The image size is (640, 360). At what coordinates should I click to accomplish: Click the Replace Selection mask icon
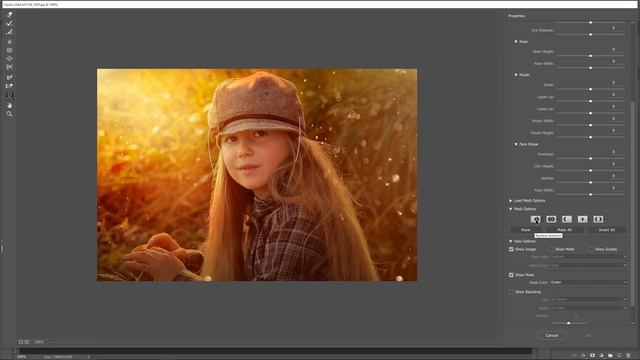tap(536, 219)
